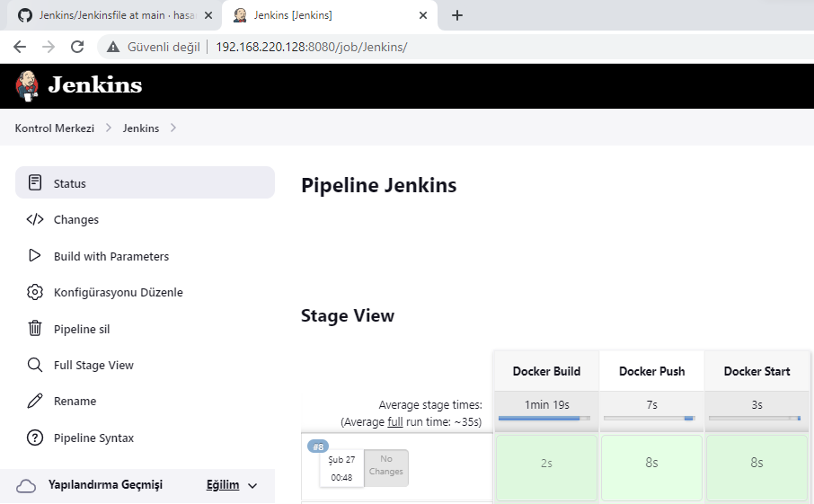814x504 pixels.
Task: Click the Docker Build stage header
Action: [546, 371]
